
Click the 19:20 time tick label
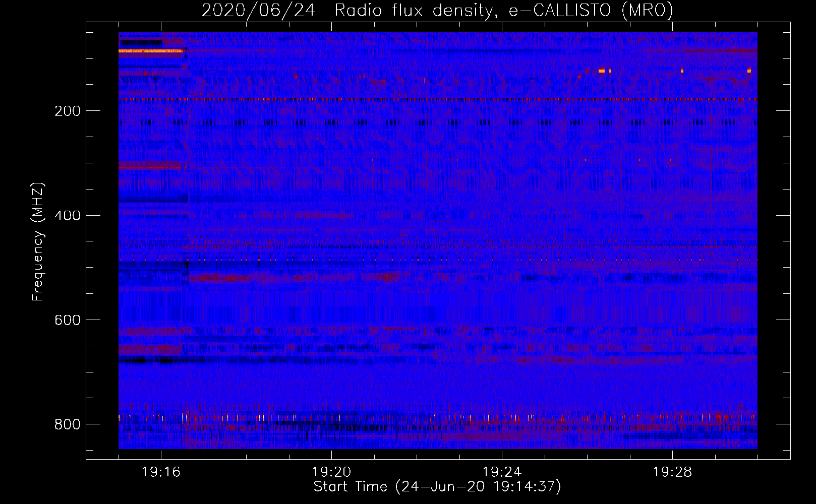click(x=331, y=472)
